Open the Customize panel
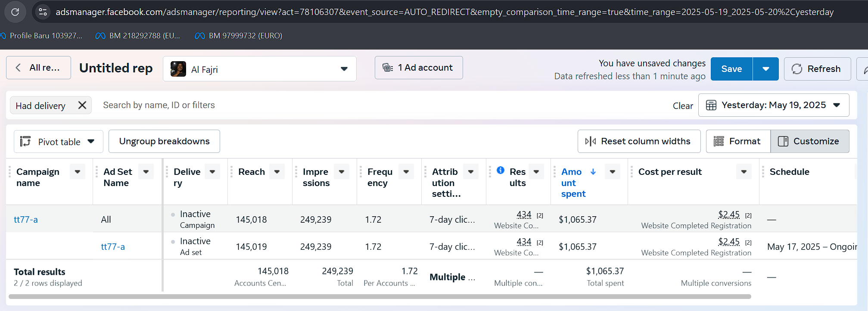This screenshot has width=868, height=311. (x=810, y=141)
